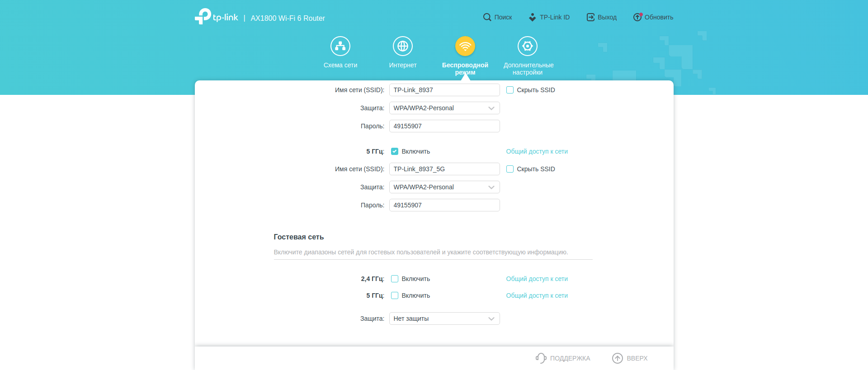Disable the main 5 ГГц Включить checkbox

(x=395, y=151)
